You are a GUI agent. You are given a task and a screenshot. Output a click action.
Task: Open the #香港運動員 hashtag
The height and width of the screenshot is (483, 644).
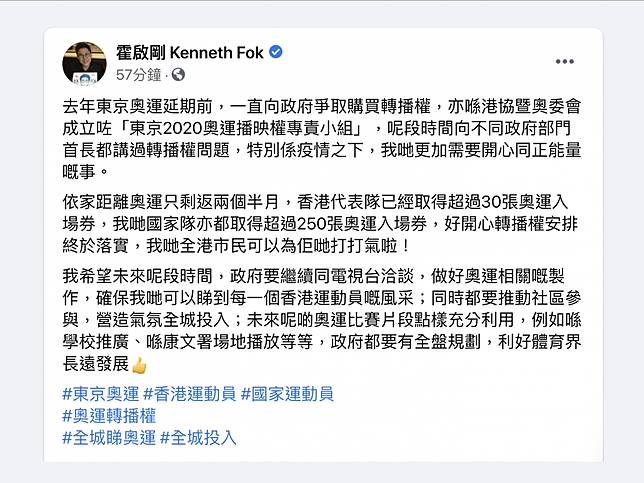point(190,393)
